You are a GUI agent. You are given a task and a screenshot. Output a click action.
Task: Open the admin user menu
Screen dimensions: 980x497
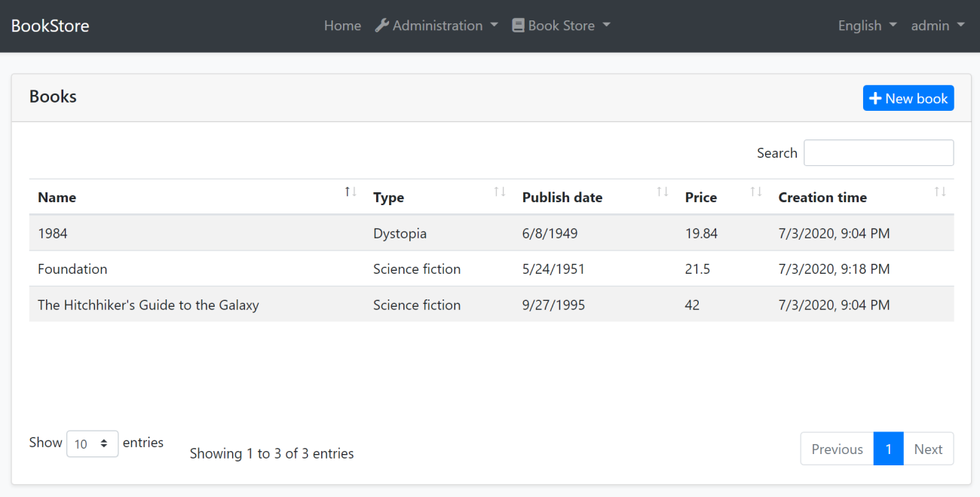click(937, 26)
